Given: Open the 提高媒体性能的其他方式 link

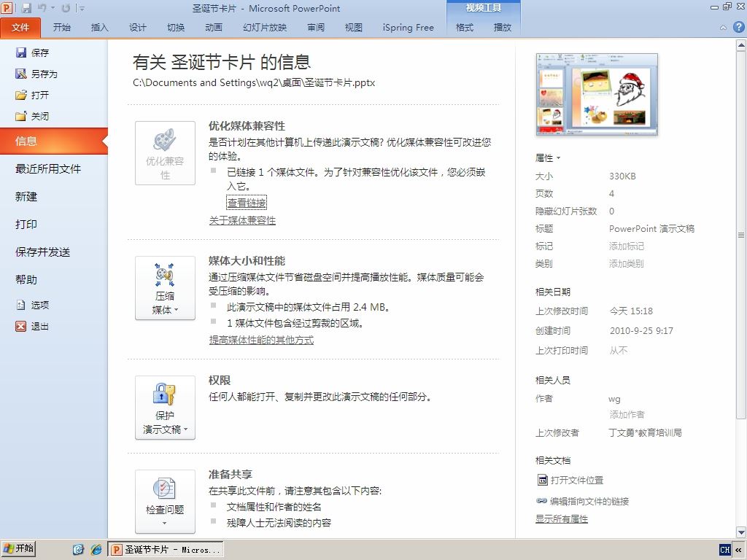Looking at the screenshot, I should coord(262,340).
